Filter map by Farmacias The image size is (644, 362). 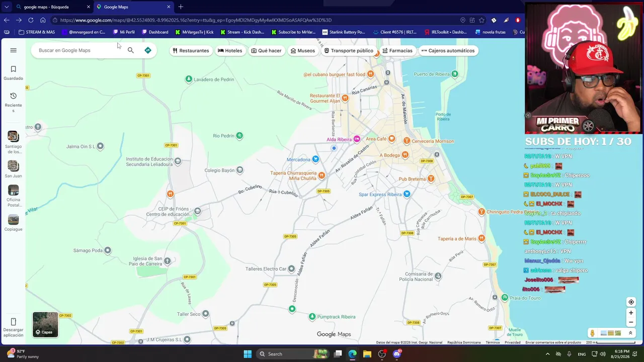397,51
